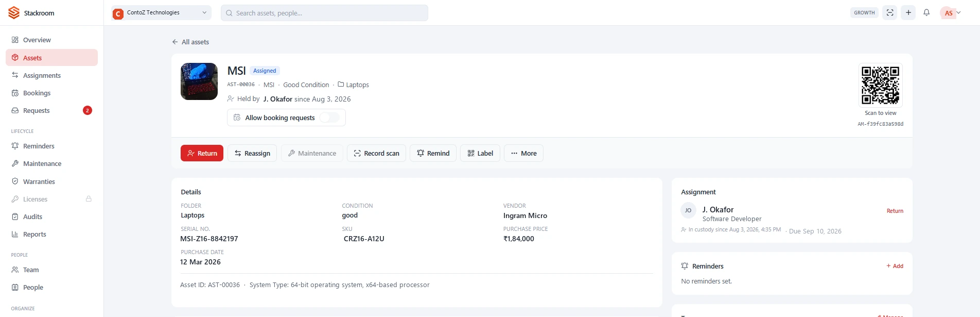The image size is (980, 317).
Task: Click the Return link in Assignment card
Action: (895, 211)
